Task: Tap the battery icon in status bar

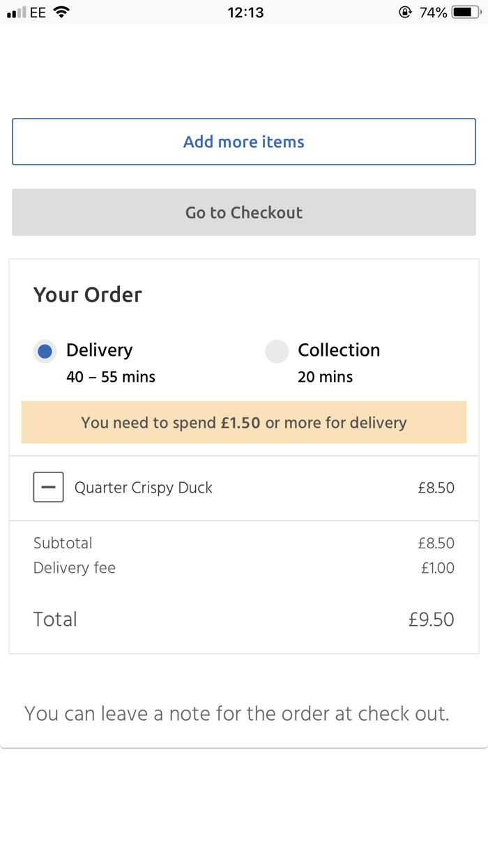Action: [466, 12]
